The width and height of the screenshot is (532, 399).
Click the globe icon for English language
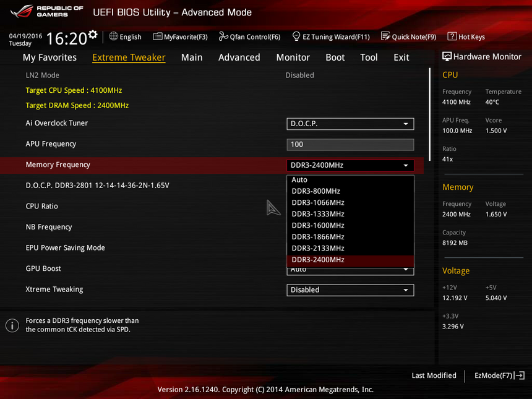(x=113, y=36)
